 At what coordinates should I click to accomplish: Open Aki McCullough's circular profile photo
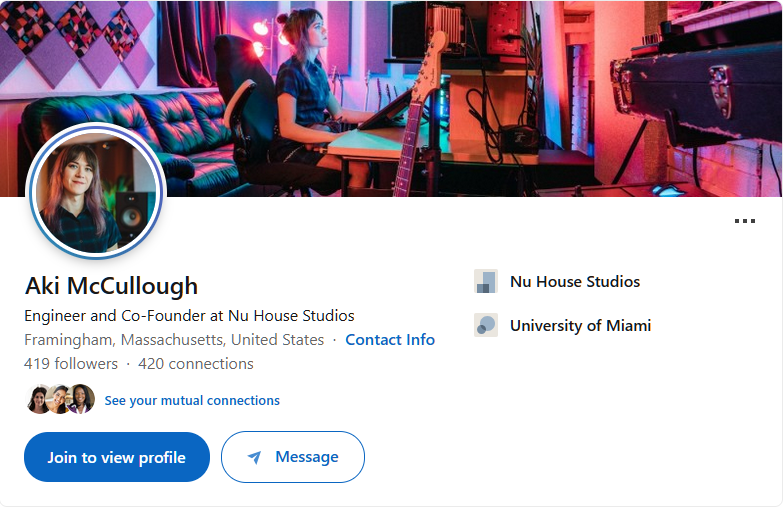[x=95, y=191]
